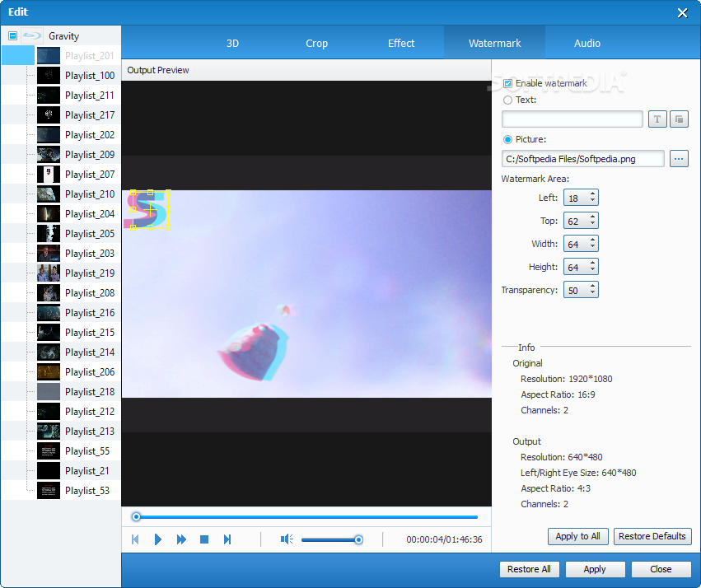Increase the watermark Width value
Screen dimensions: 701x588
pos(593,240)
